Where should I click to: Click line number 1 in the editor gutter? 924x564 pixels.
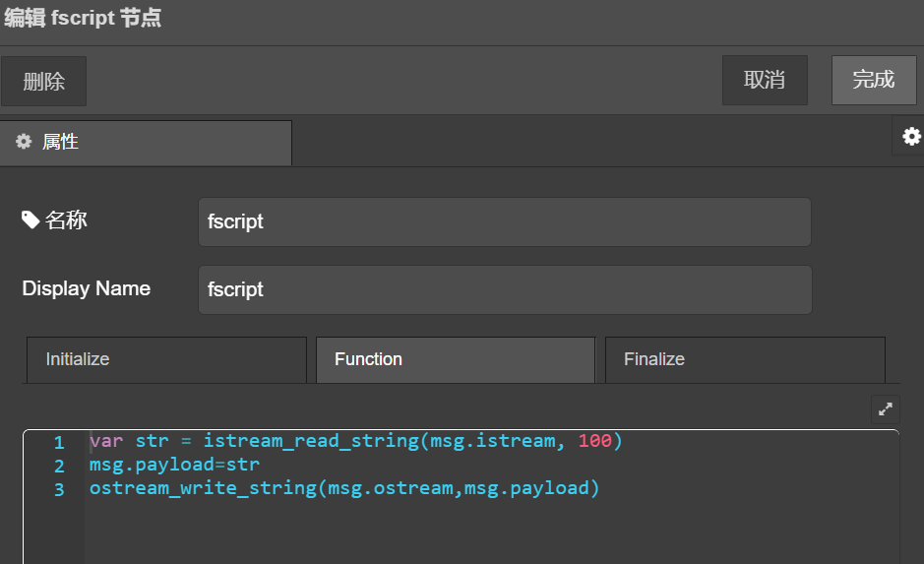point(59,442)
